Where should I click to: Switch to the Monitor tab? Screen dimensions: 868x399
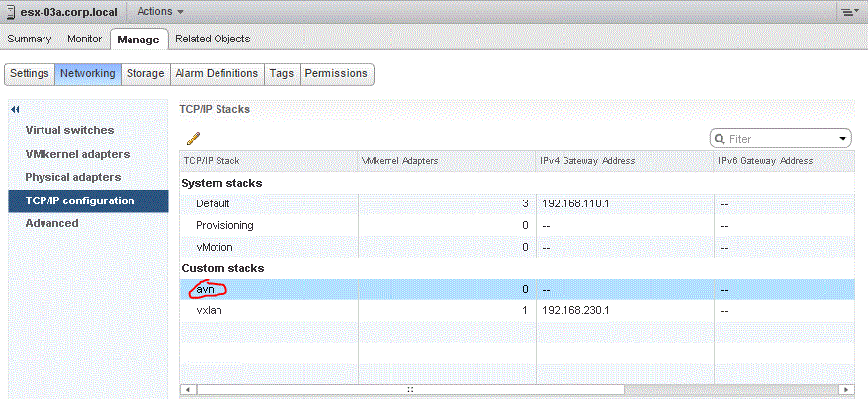pos(85,39)
